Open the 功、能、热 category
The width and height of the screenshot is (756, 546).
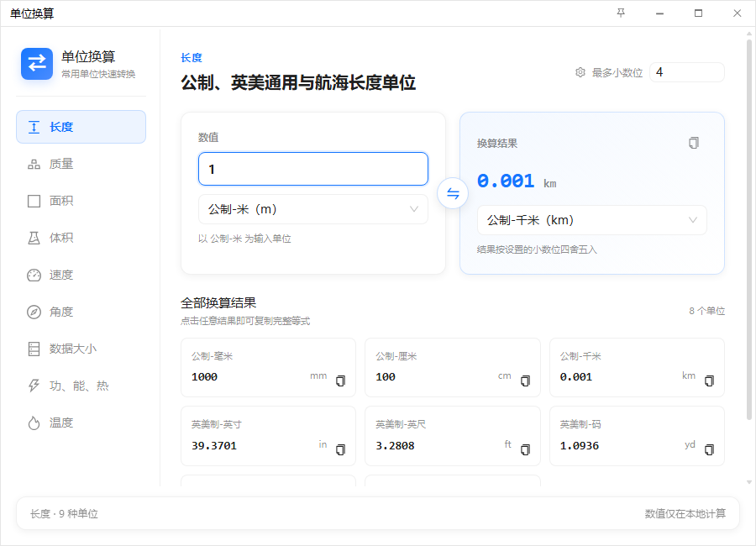(81, 386)
